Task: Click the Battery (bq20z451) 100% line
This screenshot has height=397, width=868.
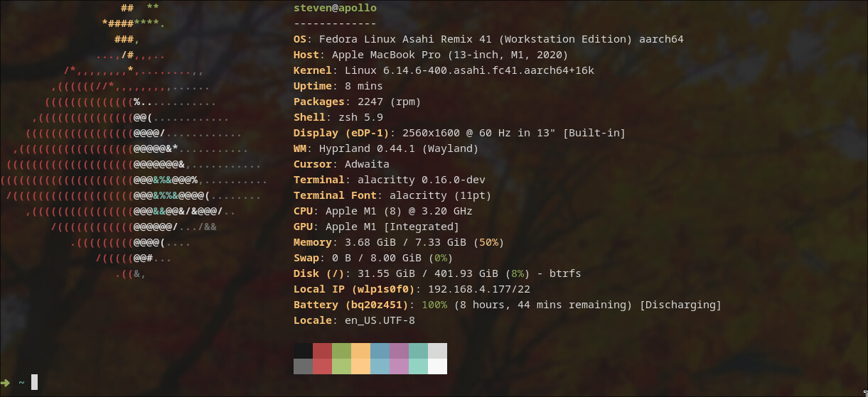Action: pyautogui.click(x=508, y=305)
